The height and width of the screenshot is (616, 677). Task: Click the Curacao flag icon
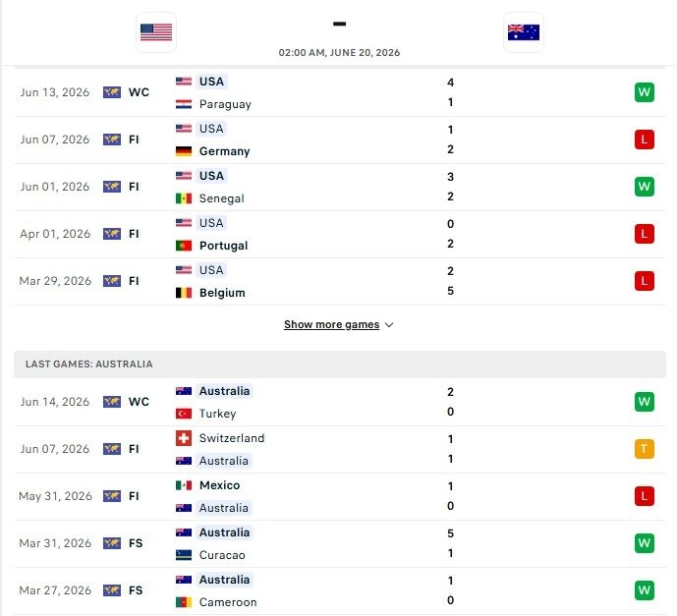coord(184,555)
